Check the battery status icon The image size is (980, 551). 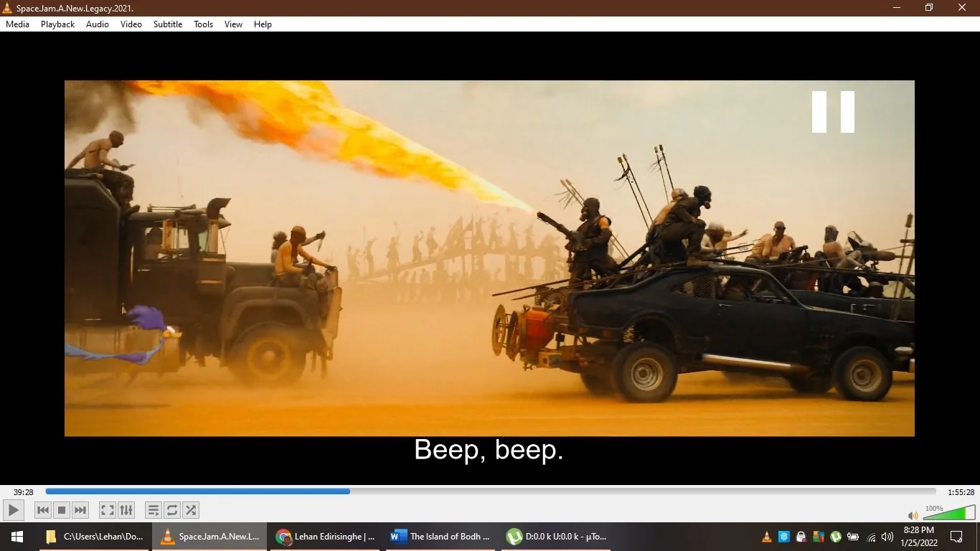point(853,537)
